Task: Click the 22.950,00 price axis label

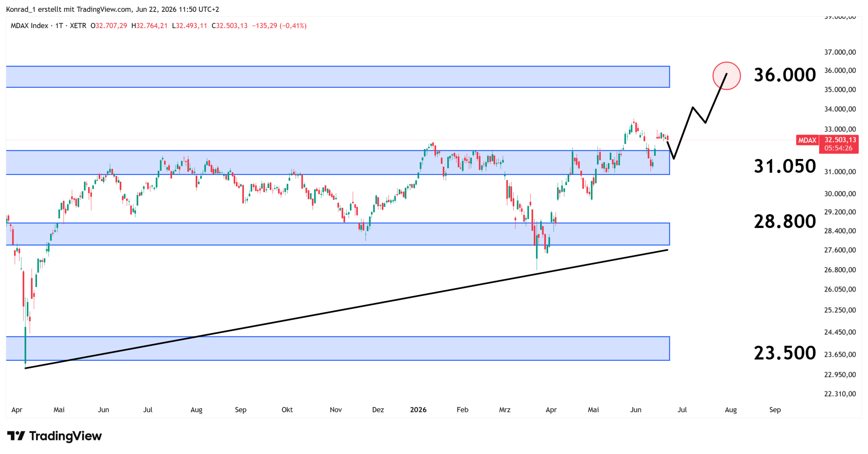Action: (840, 375)
